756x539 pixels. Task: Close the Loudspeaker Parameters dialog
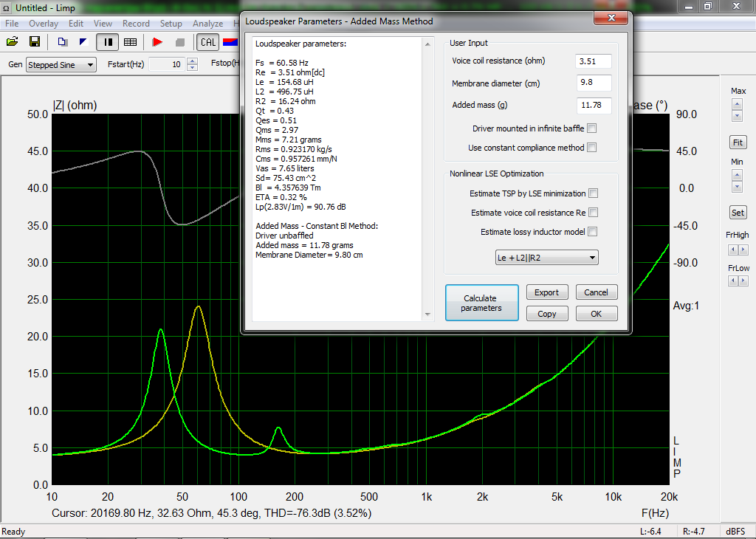pyautogui.click(x=611, y=18)
